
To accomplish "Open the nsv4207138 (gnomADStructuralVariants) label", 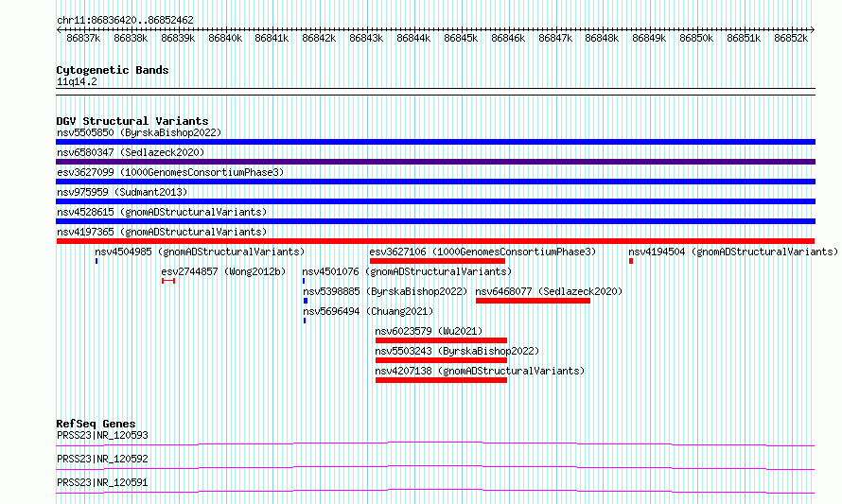I will (x=480, y=371).
